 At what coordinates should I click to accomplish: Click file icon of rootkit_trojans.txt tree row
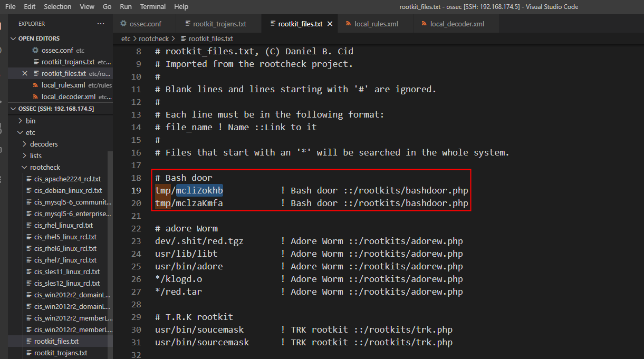[30, 353]
